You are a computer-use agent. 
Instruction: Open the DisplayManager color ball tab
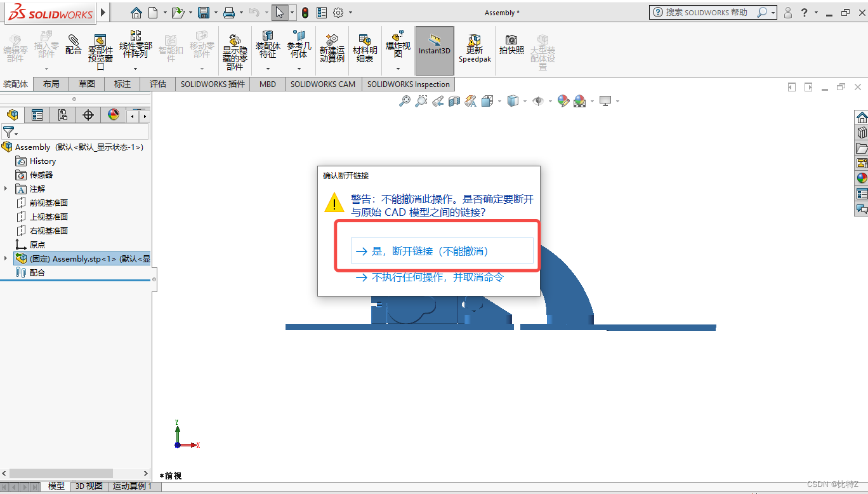pyautogui.click(x=114, y=115)
